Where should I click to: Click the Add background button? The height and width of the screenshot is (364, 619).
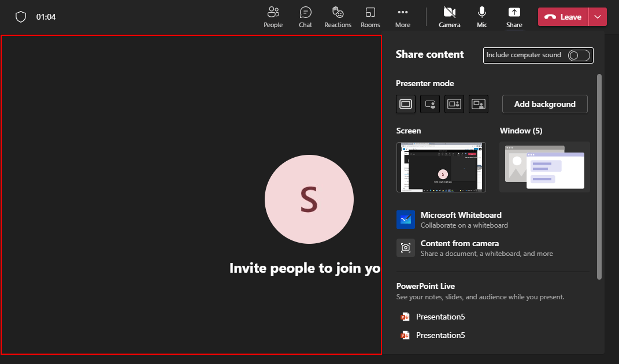pos(544,104)
